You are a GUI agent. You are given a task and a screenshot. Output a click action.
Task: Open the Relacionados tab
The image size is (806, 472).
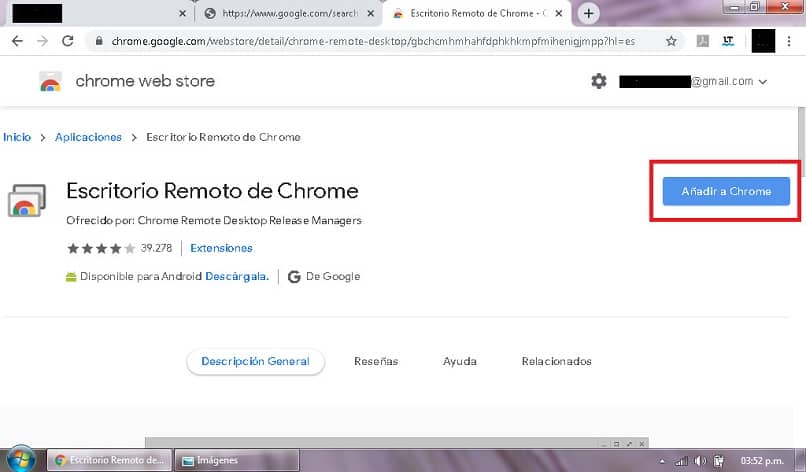tap(556, 361)
